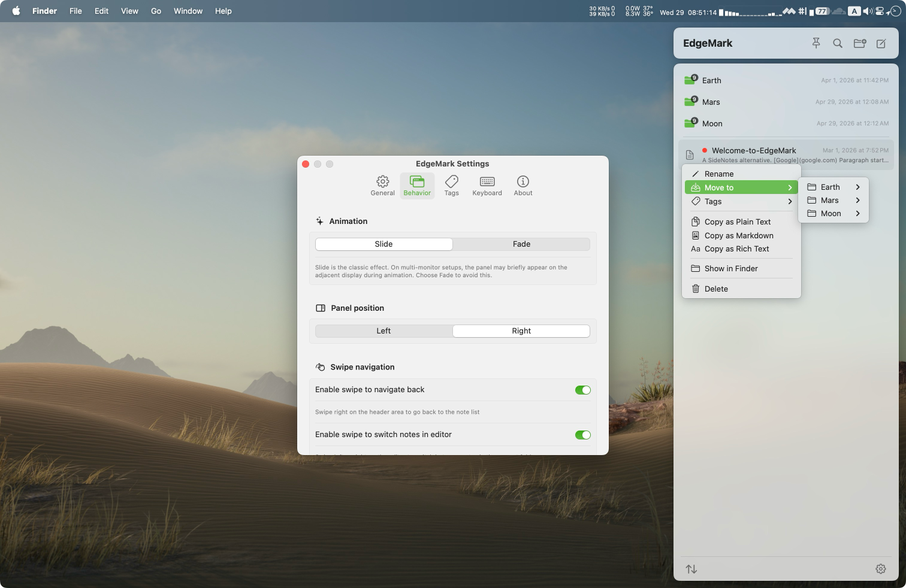
Task: Switch to General settings tab
Action: 382,186
